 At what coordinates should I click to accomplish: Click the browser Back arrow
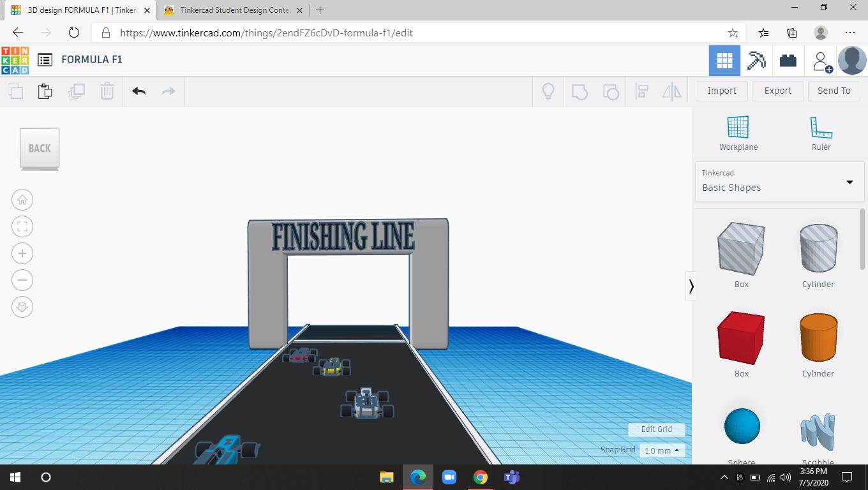[x=18, y=33]
